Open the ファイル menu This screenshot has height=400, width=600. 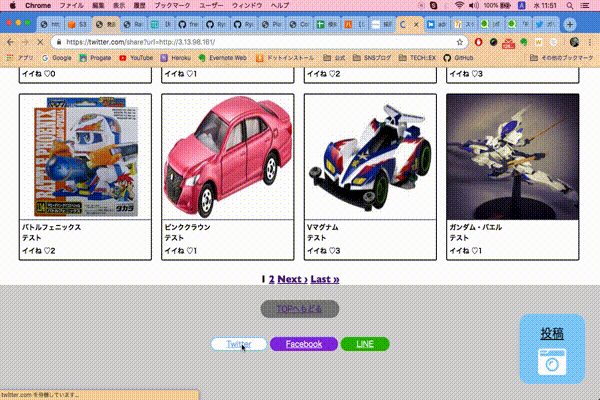(72, 5)
